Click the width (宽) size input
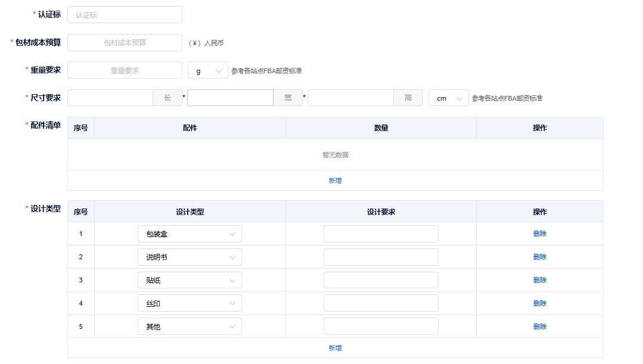Viewport: 643px width, 364px height. 231,98
